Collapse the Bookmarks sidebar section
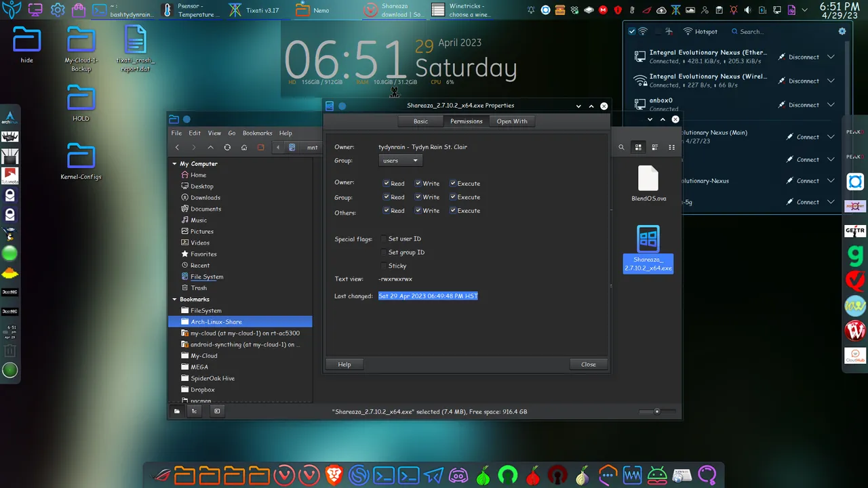Image resolution: width=868 pixels, height=488 pixels. (174, 300)
